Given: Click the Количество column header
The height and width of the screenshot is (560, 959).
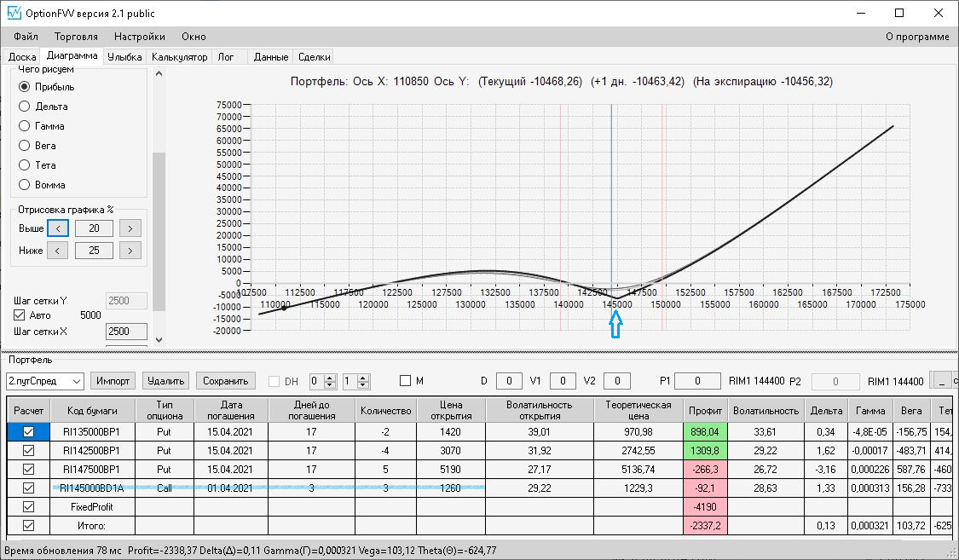Looking at the screenshot, I should pyautogui.click(x=385, y=410).
